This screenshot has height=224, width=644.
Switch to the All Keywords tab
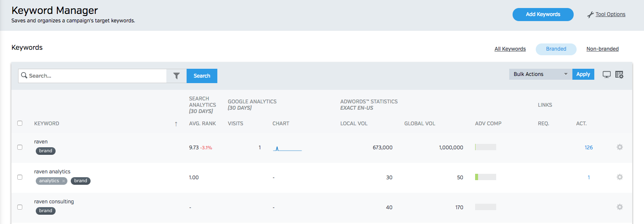point(510,49)
